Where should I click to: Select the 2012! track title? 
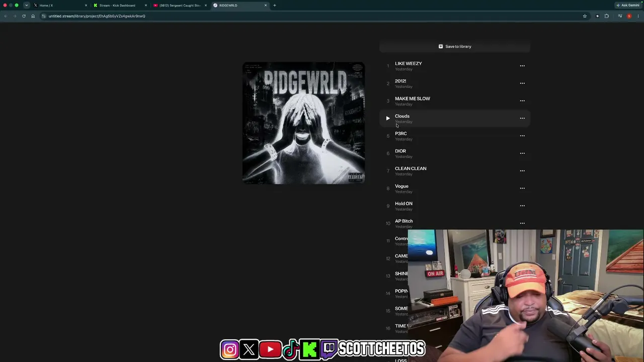pos(400,81)
